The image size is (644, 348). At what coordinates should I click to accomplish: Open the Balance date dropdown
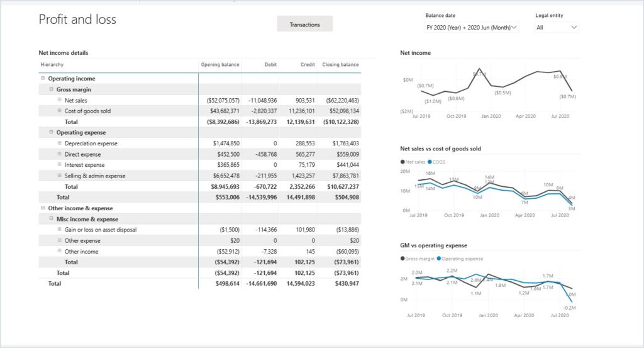[x=471, y=28]
